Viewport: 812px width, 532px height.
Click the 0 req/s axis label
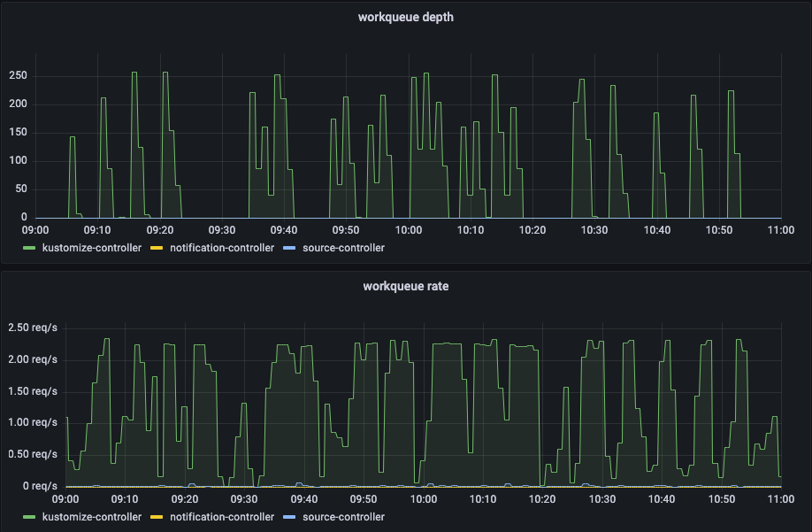[40, 486]
